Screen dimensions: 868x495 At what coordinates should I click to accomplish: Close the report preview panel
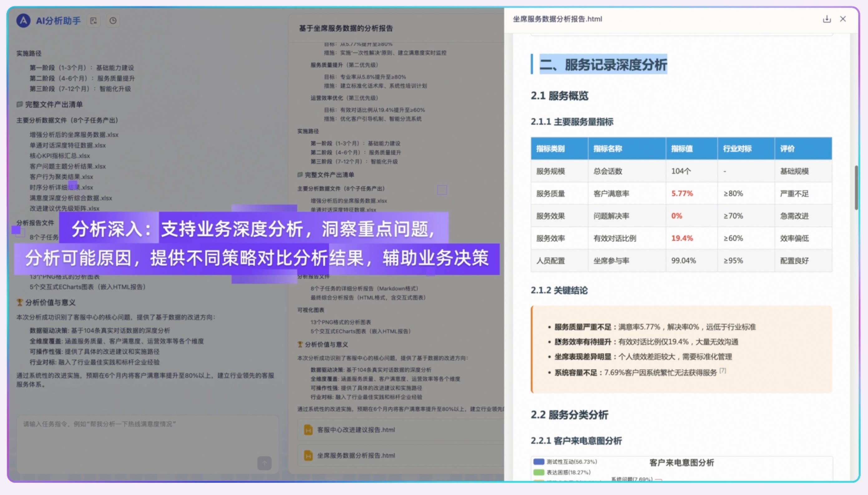tap(843, 19)
